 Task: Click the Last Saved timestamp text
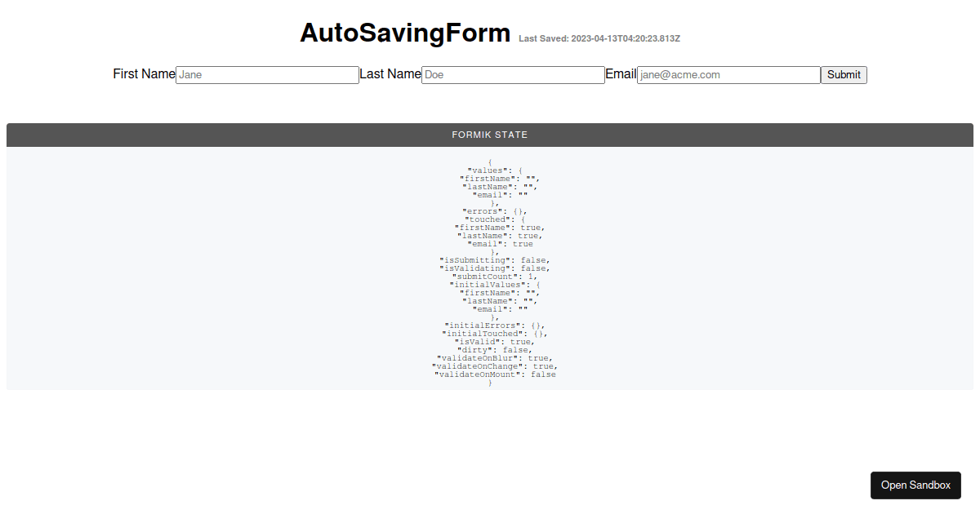tap(599, 38)
